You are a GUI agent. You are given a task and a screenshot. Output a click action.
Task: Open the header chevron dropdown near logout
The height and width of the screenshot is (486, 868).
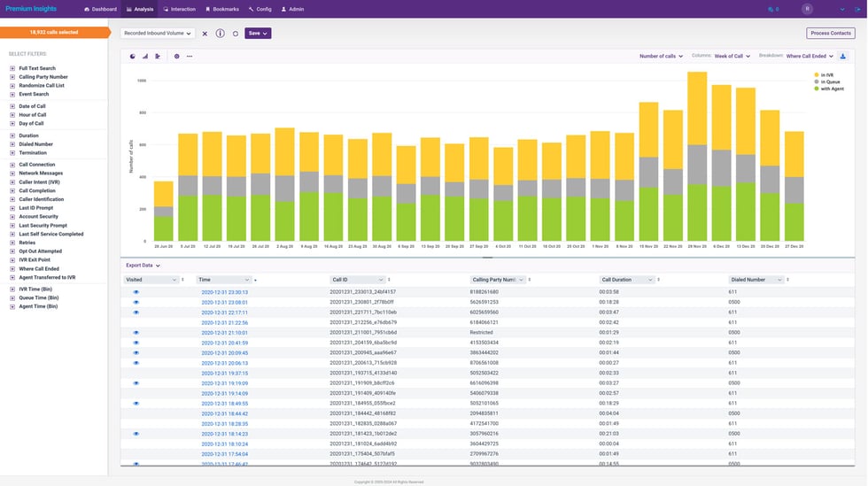point(842,10)
